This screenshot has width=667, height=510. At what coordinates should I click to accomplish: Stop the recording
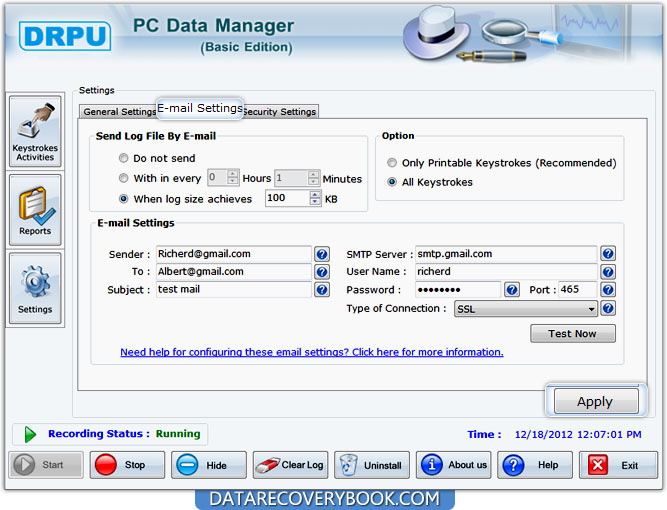(127, 465)
